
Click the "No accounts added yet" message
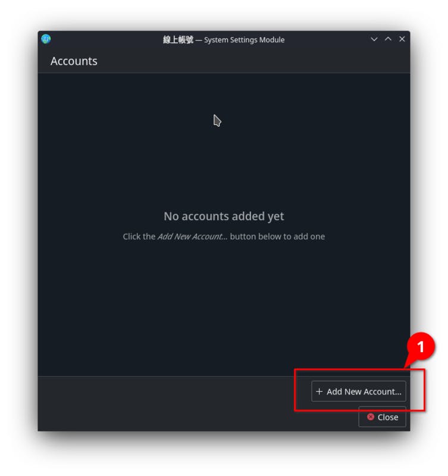pyautogui.click(x=224, y=216)
